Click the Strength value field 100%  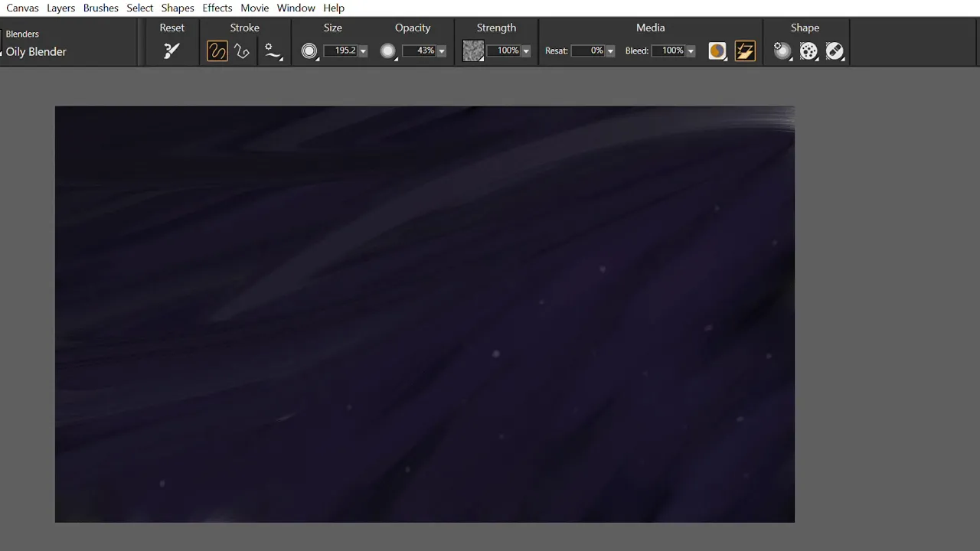click(x=504, y=51)
